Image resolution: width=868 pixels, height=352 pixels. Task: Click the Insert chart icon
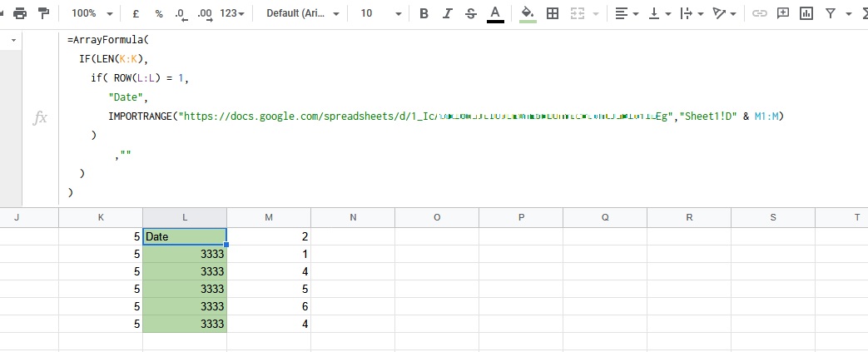(x=806, y=14)
